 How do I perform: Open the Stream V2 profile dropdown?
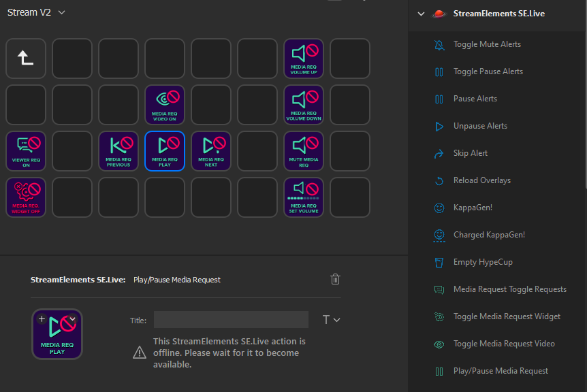(x=36, y=12)
